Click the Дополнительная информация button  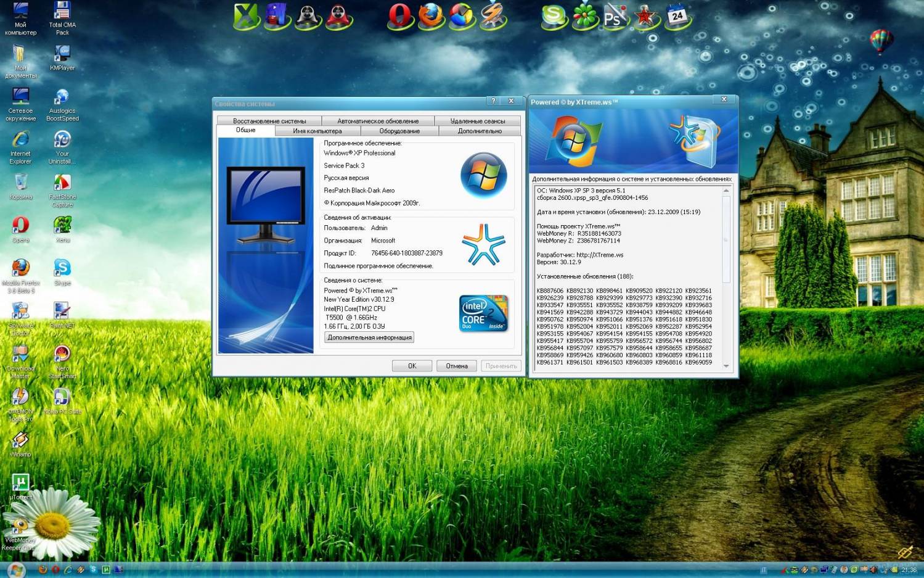point(369,337)
